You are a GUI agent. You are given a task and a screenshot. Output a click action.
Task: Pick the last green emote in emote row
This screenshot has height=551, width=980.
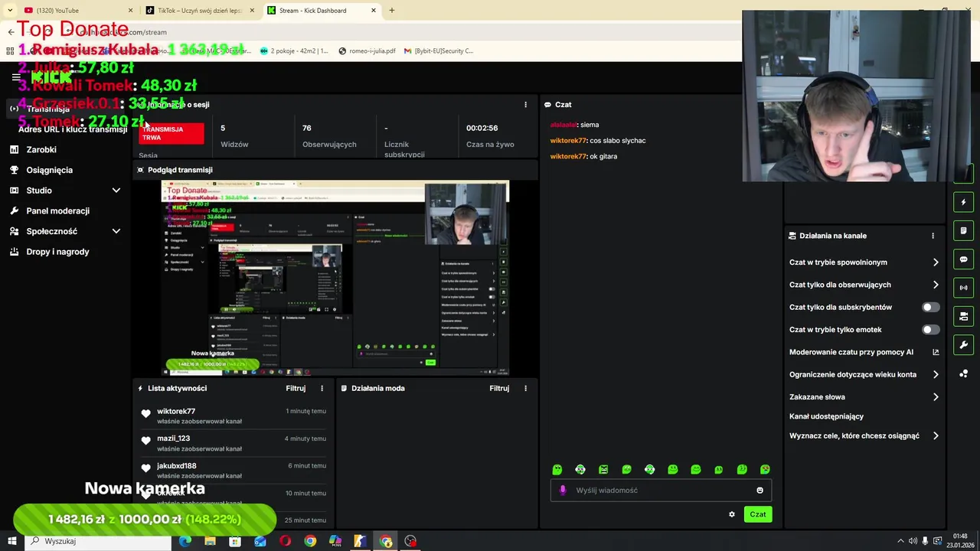[x=765, y=469]
